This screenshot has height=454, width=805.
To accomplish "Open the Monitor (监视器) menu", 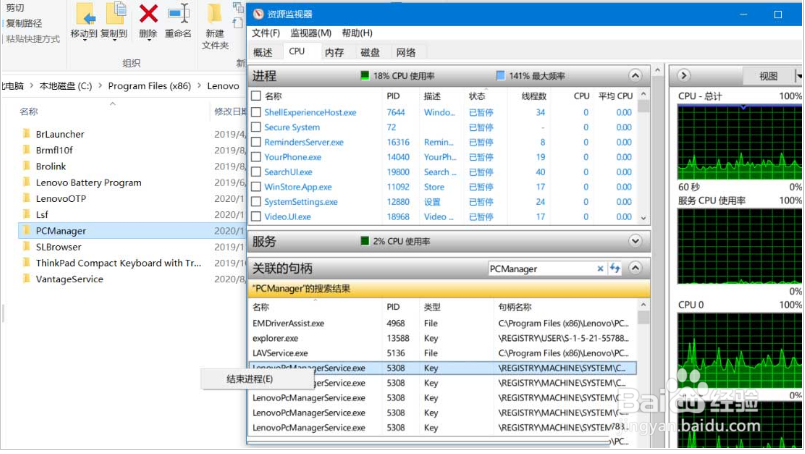I will coord(311,33).
